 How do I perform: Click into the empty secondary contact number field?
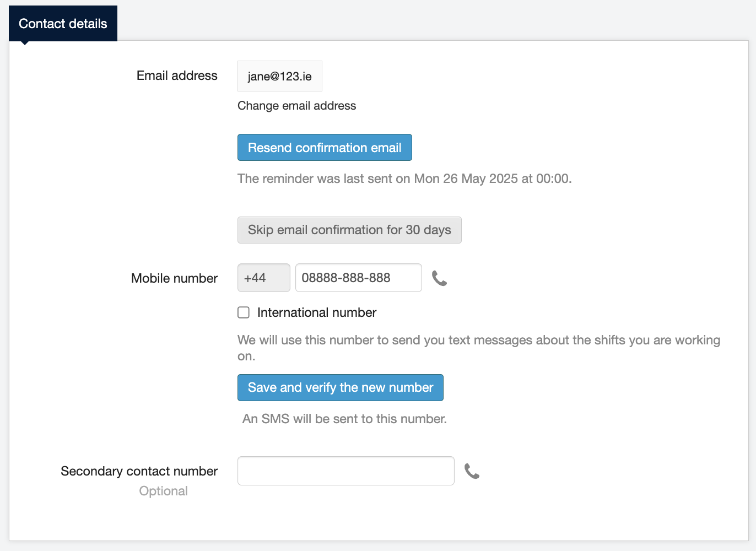(x=345, y=471)
